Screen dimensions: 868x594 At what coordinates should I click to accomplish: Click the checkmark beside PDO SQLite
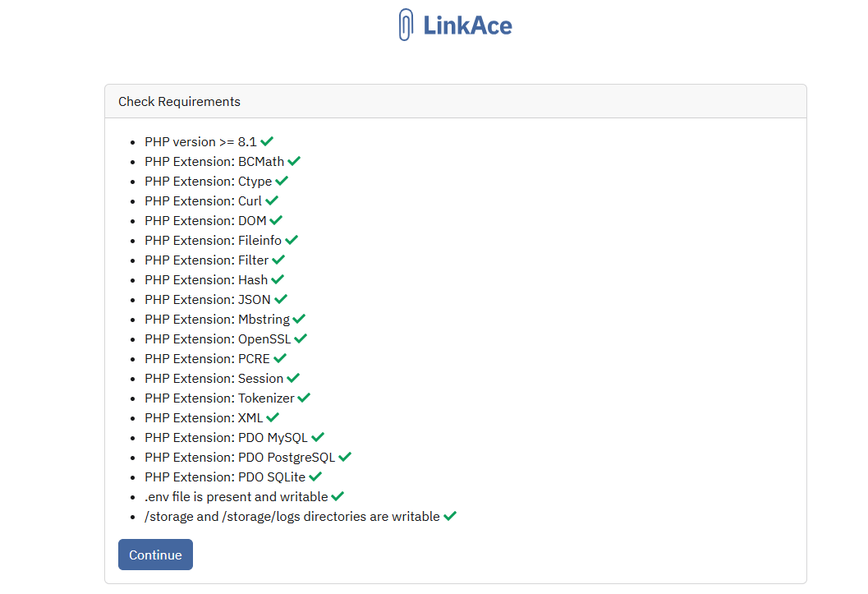[x=315, y=477]
